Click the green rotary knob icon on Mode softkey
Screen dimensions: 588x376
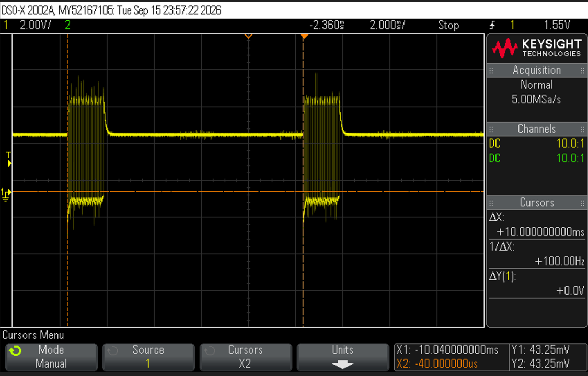point(15,351)
